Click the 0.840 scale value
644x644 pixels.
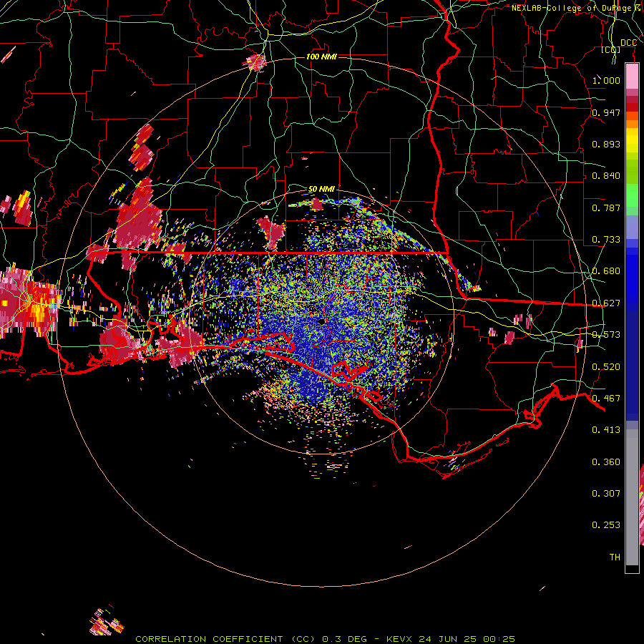click(x=606, y=176)
